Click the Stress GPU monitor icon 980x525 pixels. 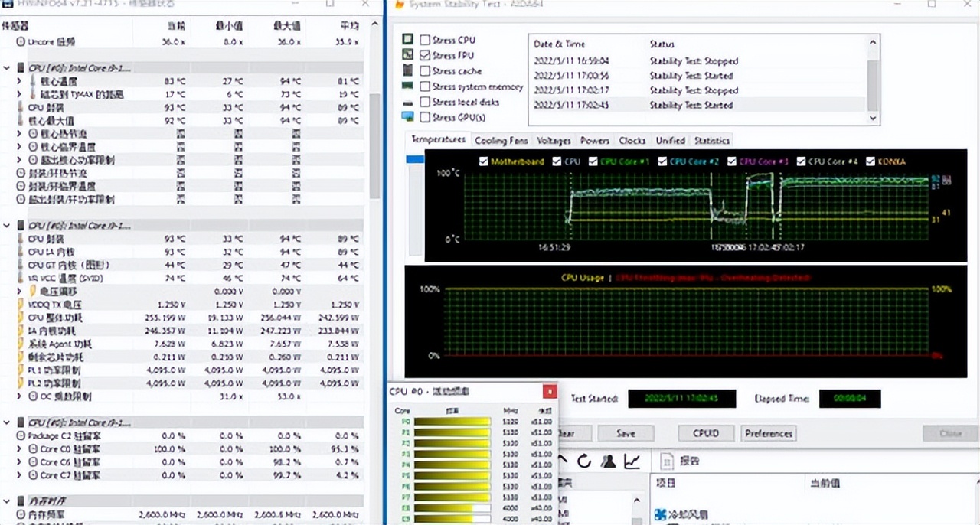coord(407,117)
